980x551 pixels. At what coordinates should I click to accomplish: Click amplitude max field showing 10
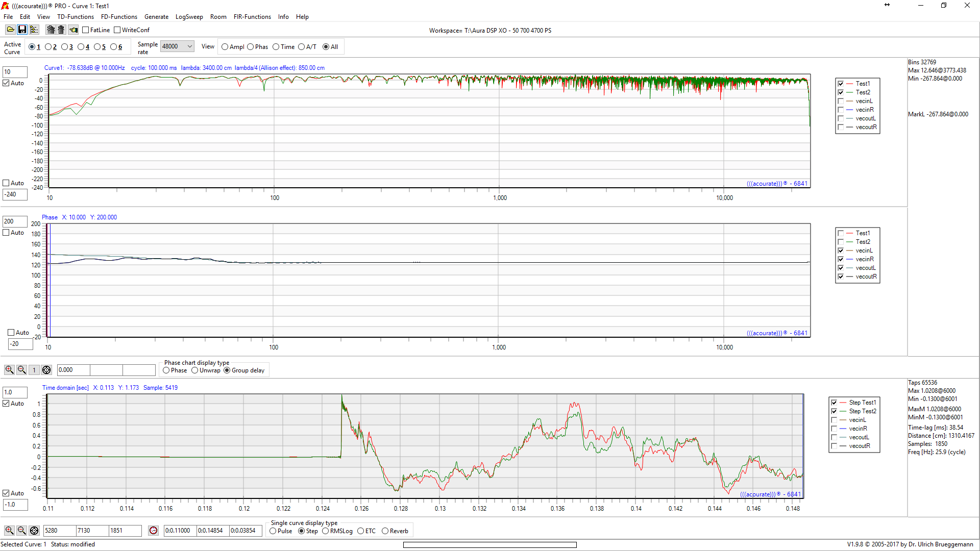pyautogui.click(x=15, y=72)
